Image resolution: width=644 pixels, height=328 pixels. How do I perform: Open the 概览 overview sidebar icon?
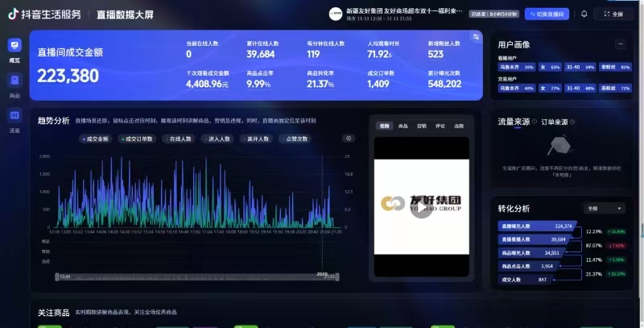pos(14,45)
